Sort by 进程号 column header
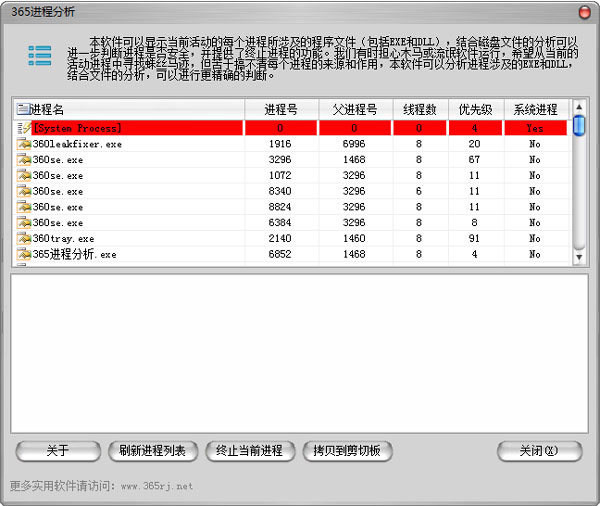Image resolution: width=600 pixels, height=506 pixels. 281,109
